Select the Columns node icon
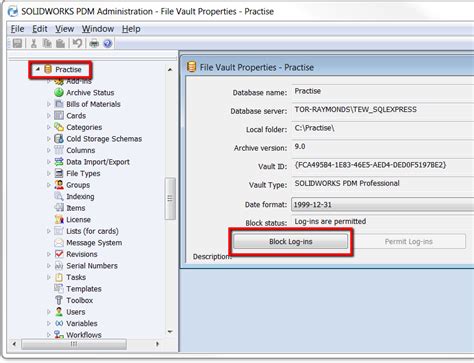Viewport: 474px width, 363px height. point(59,150)
